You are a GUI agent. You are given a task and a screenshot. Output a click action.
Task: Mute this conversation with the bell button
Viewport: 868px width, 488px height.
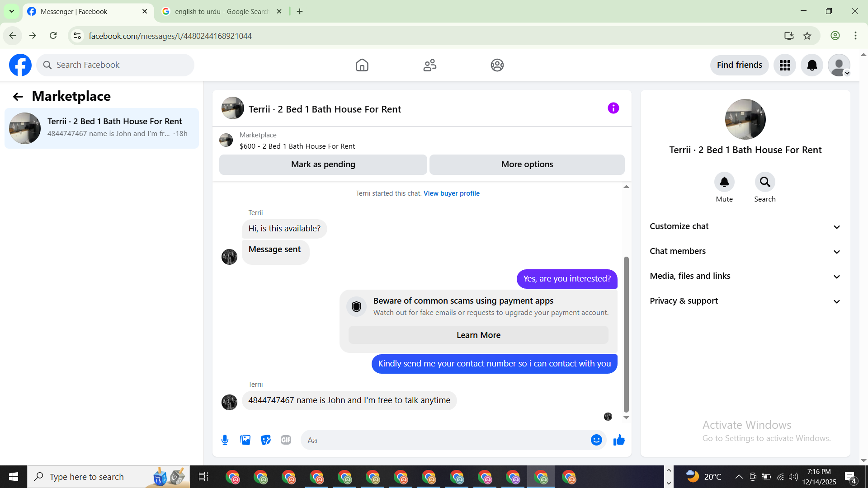pyautogui.click(x=724, y=182)
